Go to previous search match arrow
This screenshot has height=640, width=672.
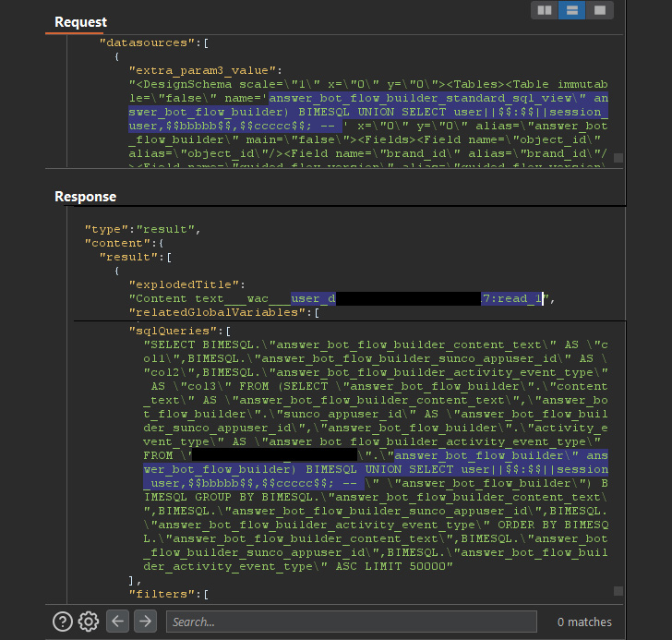pos(118,622)
